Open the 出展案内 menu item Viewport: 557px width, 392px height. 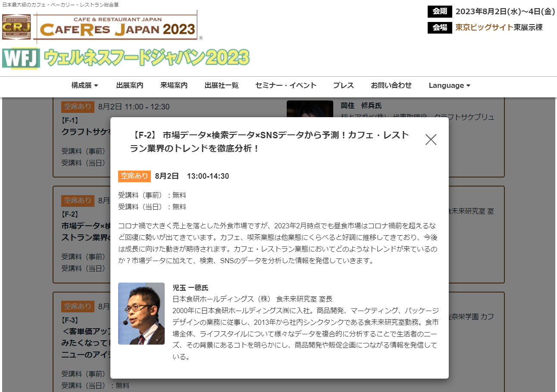(x=130, y=85)
